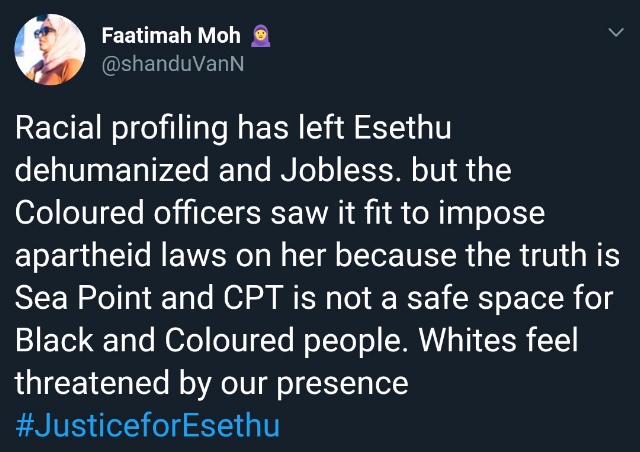Image resolution: width=640 pixels, height=452 pixels.
Task: Open Faatimah Moh's profile picture
Action: [x=50, y=49]
